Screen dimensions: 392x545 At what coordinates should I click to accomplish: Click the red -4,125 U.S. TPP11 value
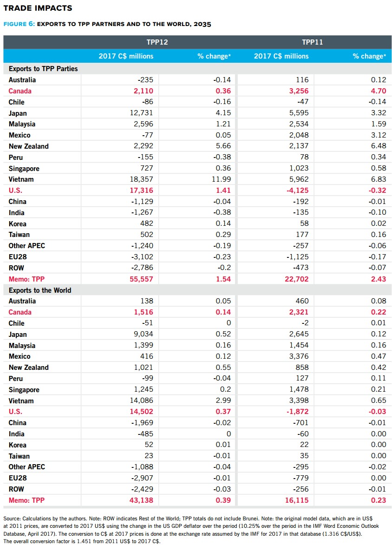[x=296, y=190]
